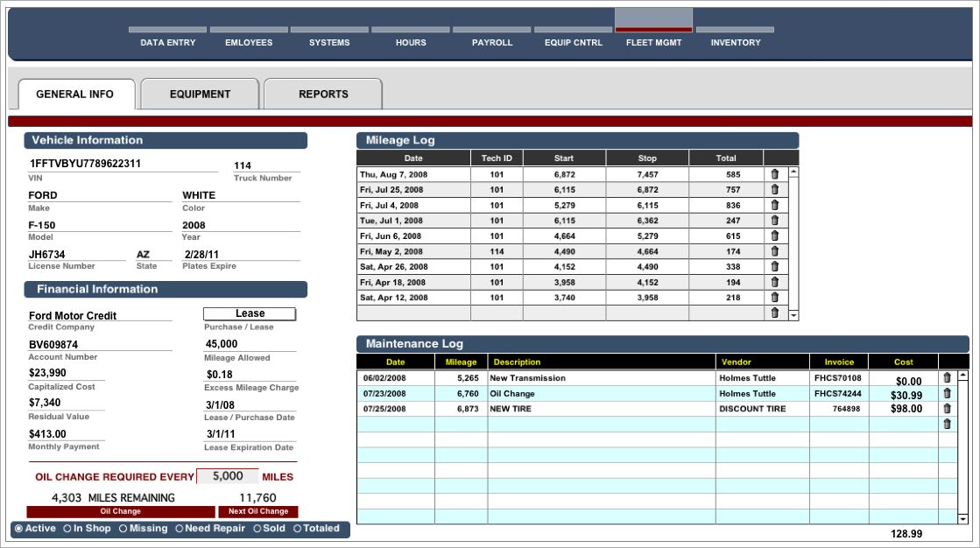
Task: Click the Next Oil Change button
Action: click(x=257, y=511)
